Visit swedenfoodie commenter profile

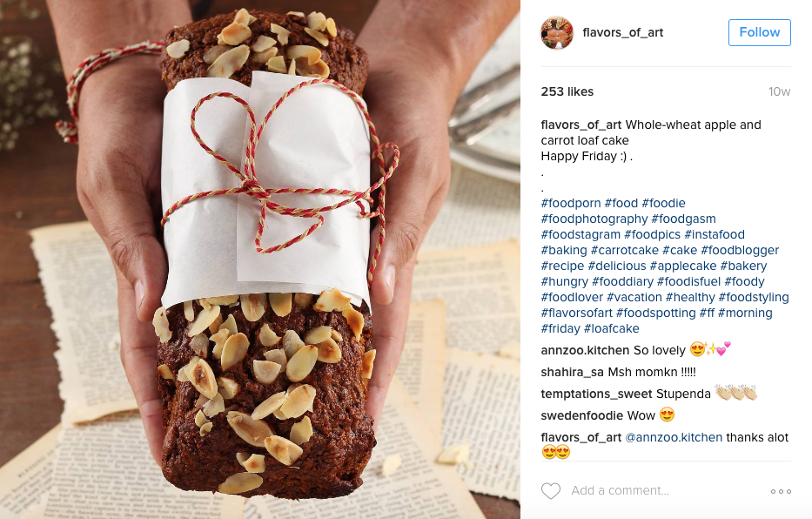click(582, 415)
